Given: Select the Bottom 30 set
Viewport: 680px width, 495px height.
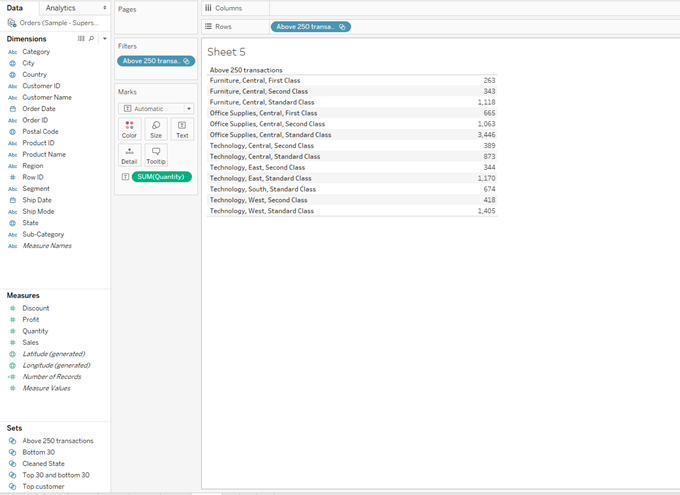Looking at the screenshot, I should point(39,452).
